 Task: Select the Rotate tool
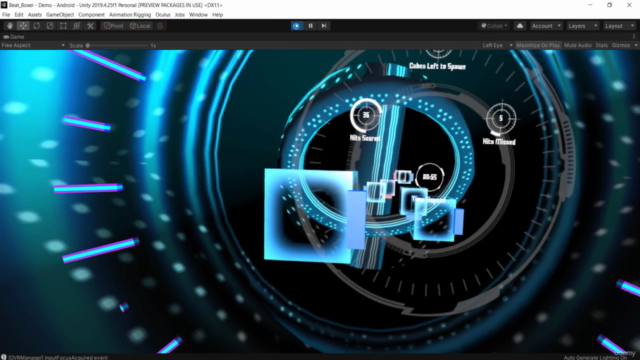37,26
